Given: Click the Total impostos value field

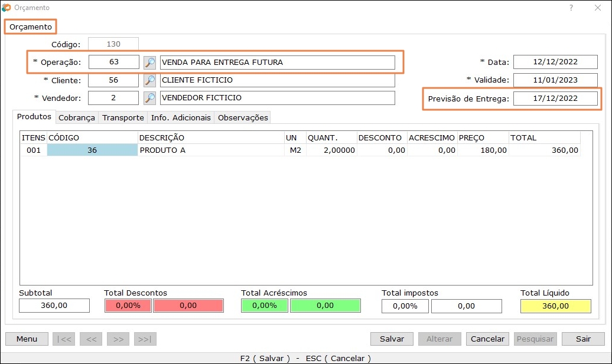Looking at the screenshot, I should click(x=467, y=306).
